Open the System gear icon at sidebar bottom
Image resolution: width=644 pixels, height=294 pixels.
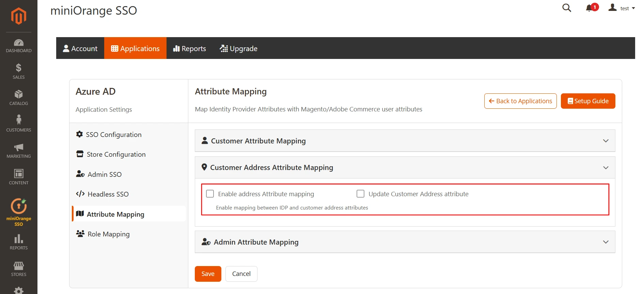[x=19, y=291]
